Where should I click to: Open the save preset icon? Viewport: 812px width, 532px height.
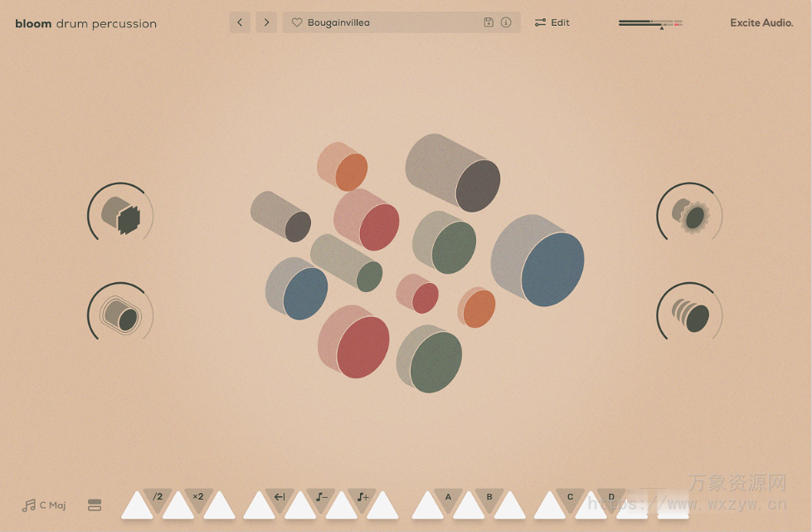(489, 22)
